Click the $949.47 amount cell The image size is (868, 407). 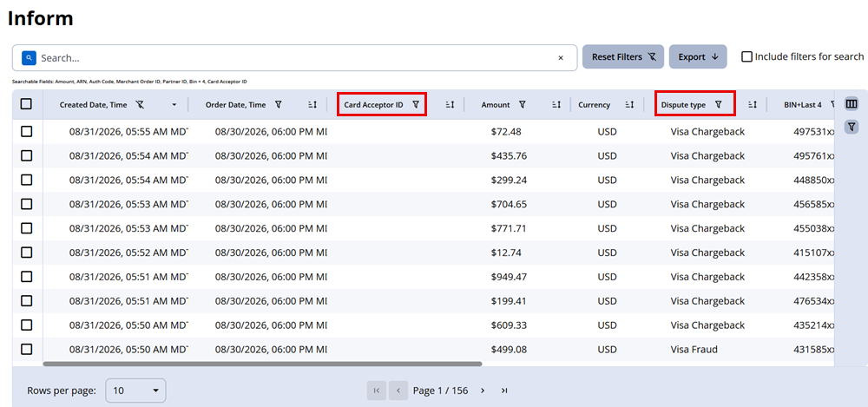pos(508,276)
